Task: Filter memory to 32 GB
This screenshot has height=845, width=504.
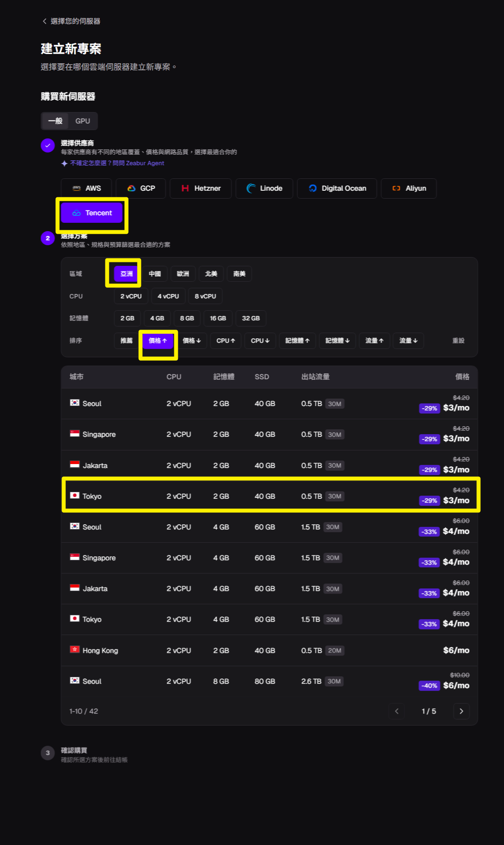Action: tap(251, 318)
